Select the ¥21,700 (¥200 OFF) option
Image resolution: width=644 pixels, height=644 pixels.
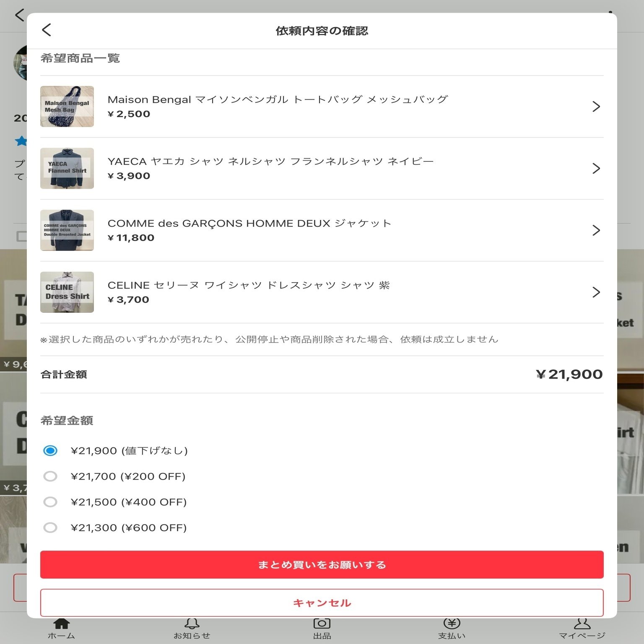[50, 476]
